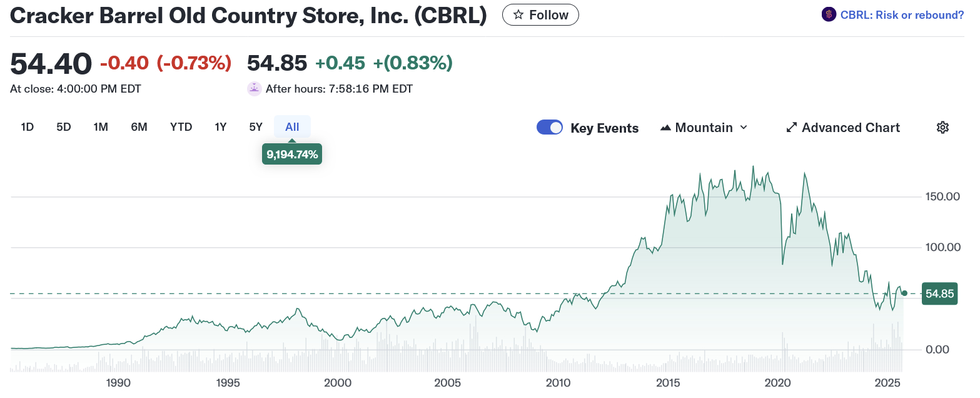Click the 54.85 current price label
Screen dimensions: 980x398
939,293
